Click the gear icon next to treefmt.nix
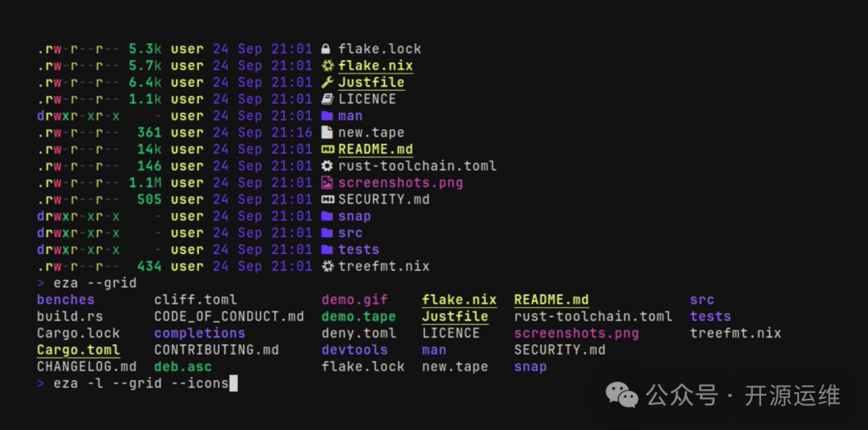The image size is (868, 430). point(326,267)
